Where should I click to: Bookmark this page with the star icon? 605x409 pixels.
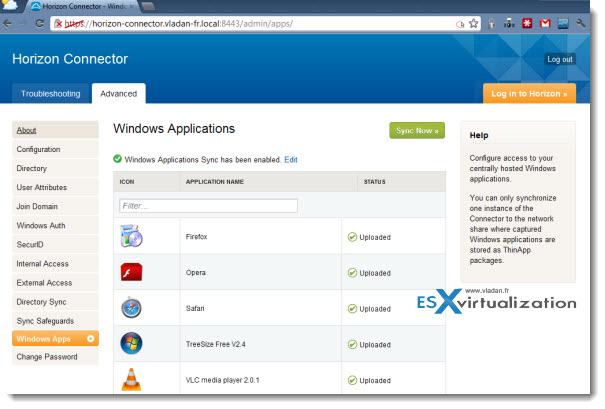pyautogui.click(x=473, y=22)
